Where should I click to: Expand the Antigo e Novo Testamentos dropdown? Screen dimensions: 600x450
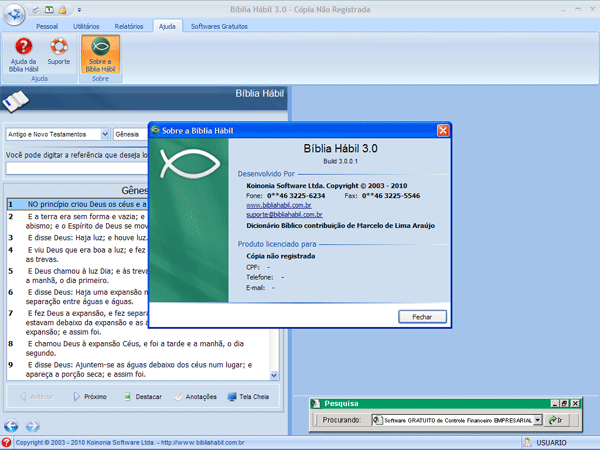[x=105, y=134]
